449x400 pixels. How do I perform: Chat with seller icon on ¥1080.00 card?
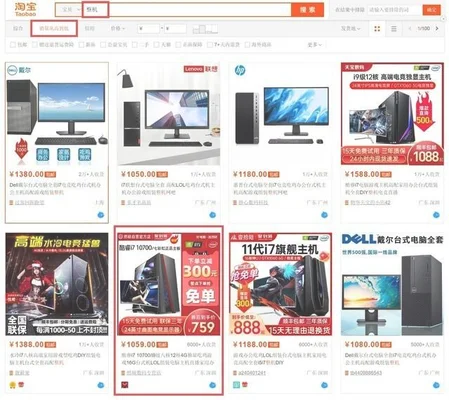pos(436,385)
